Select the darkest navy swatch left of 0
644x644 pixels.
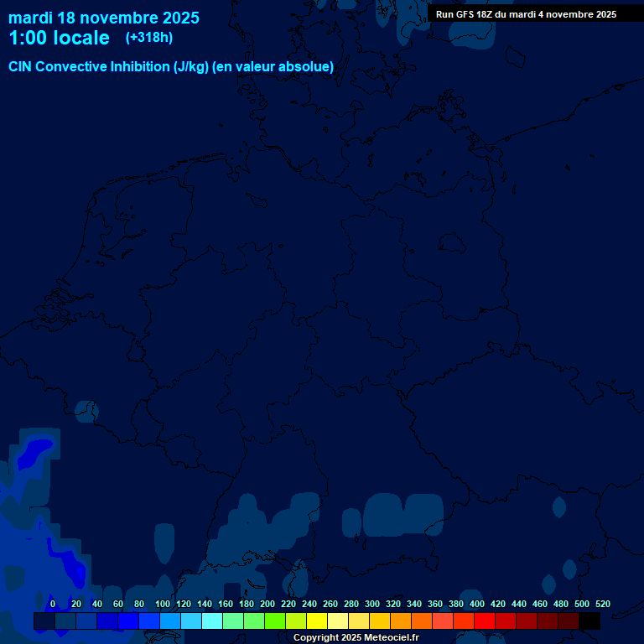pyautogui.click(x=44, y=621)
